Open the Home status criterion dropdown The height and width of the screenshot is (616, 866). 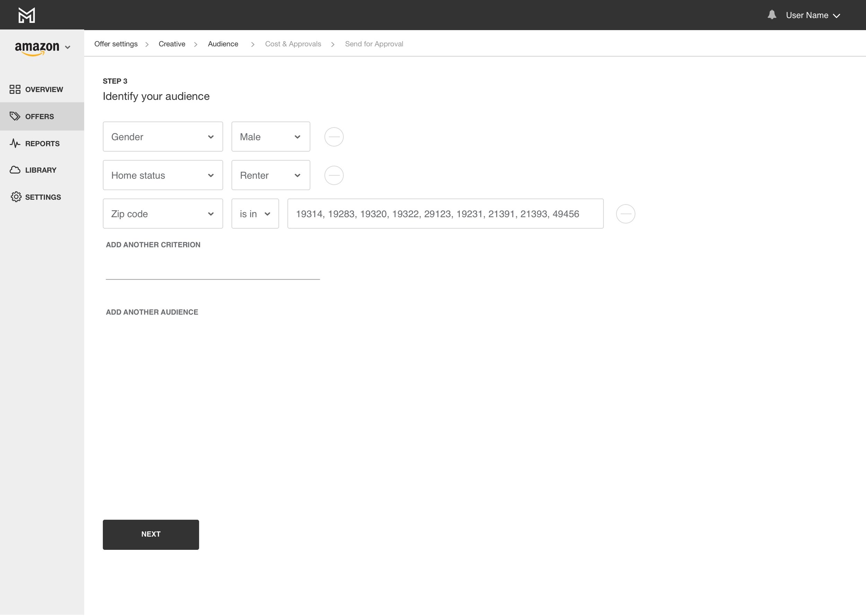point(163,175)
